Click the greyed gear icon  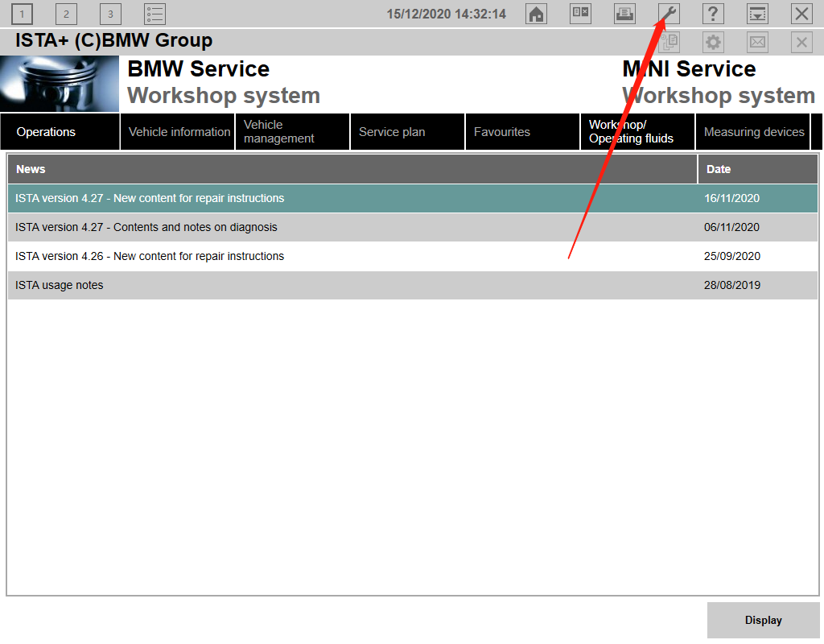tap(713, 42)
